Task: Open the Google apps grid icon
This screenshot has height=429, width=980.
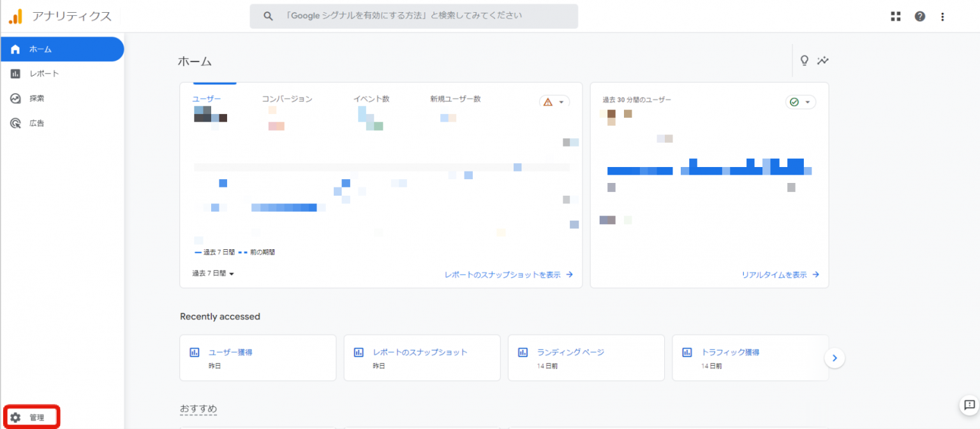Action: point(895,17)
